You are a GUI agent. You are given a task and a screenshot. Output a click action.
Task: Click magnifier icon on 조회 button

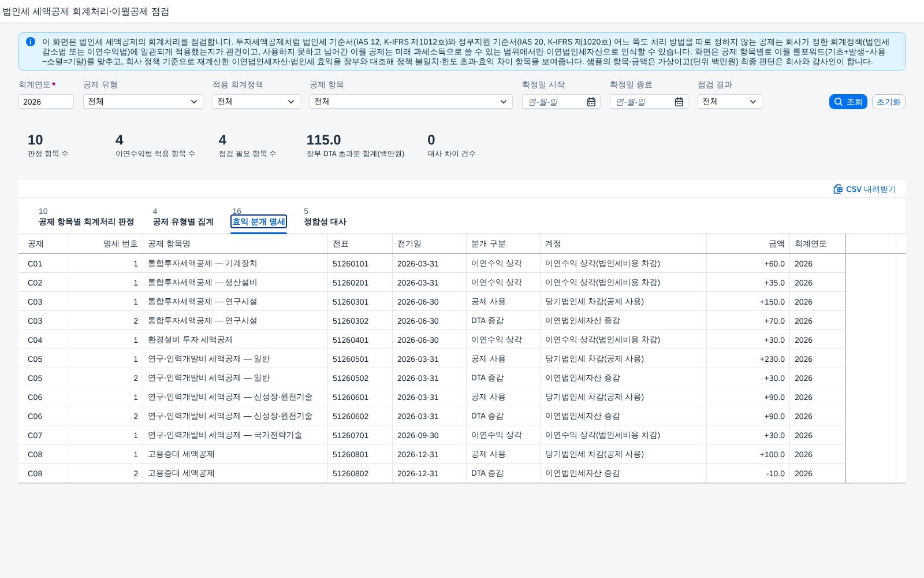coord(839,102)
